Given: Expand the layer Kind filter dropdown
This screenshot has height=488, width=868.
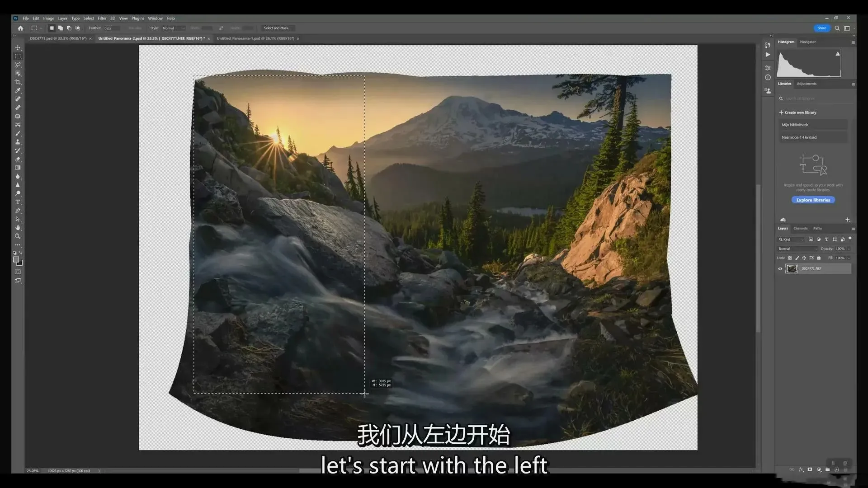Looking at the screenshot, I should tap(792, 239).
